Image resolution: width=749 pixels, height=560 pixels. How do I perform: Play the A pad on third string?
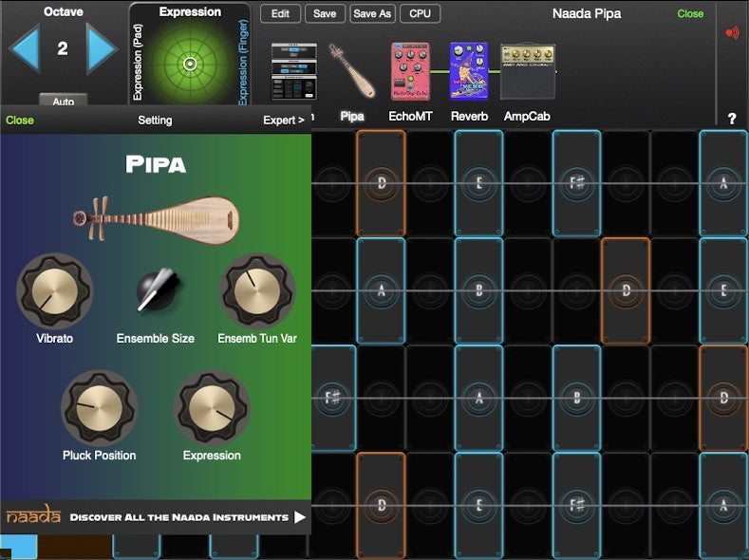tap(479, 398)
